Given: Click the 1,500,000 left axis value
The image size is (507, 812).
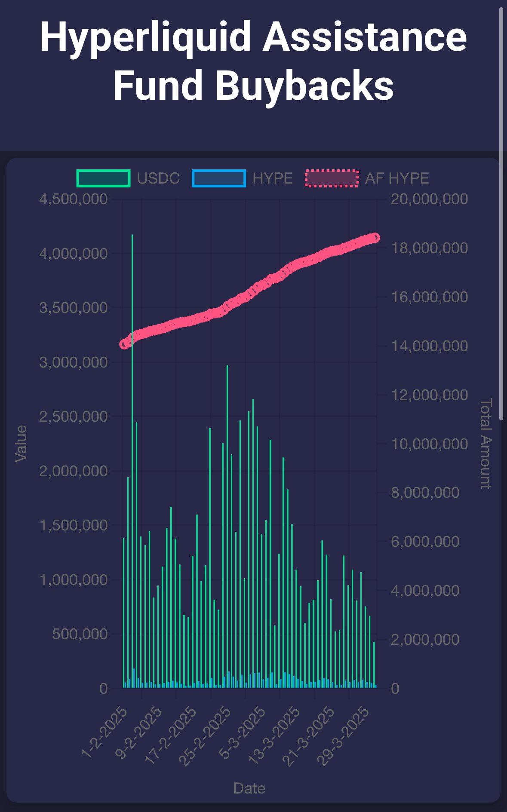Looking at the screenshot, I should tap(73, 525).
